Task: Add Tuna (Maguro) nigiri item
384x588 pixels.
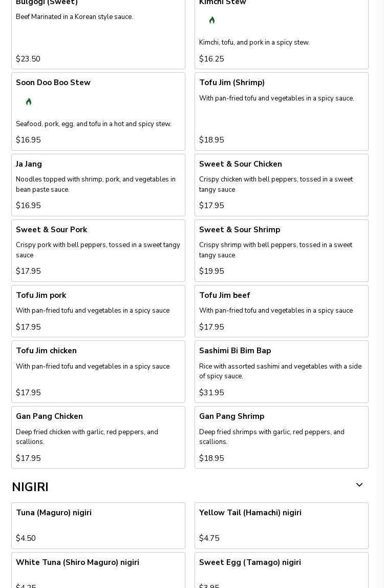Action: pos(98,525)
